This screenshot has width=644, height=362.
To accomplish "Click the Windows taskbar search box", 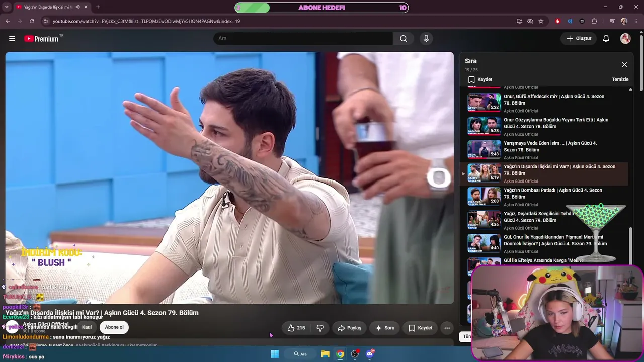I will click(x=301, y=354).
